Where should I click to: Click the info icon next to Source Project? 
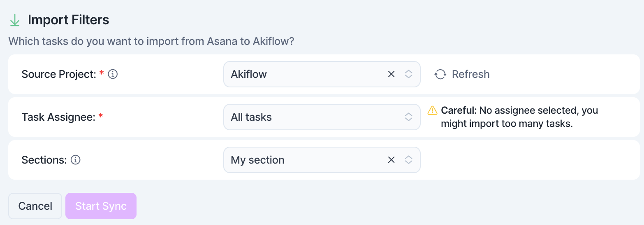[x=113, y=74]
